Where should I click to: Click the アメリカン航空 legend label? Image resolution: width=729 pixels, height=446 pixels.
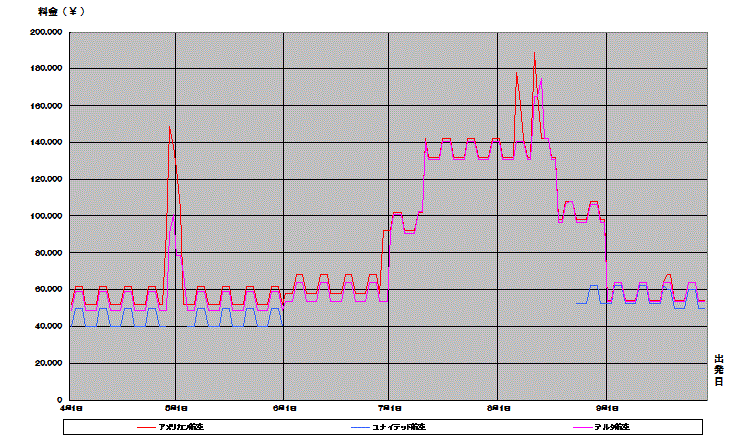coord(182,427)
